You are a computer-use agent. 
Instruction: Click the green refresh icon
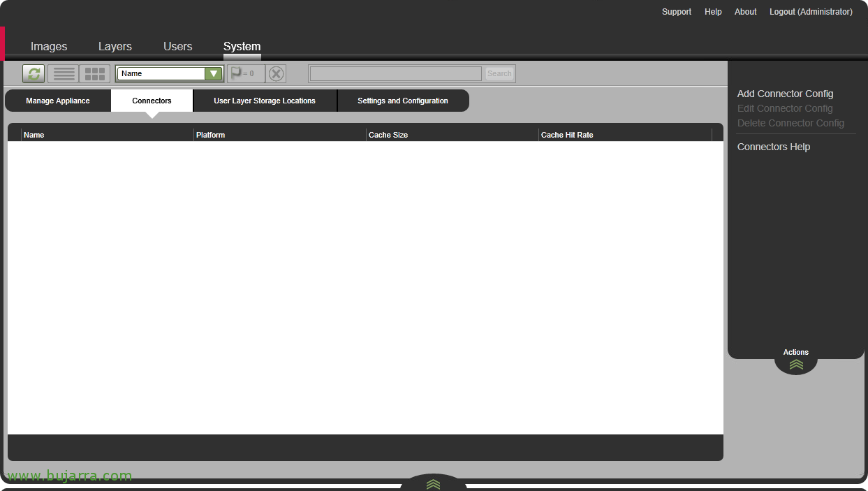point(34,73)
